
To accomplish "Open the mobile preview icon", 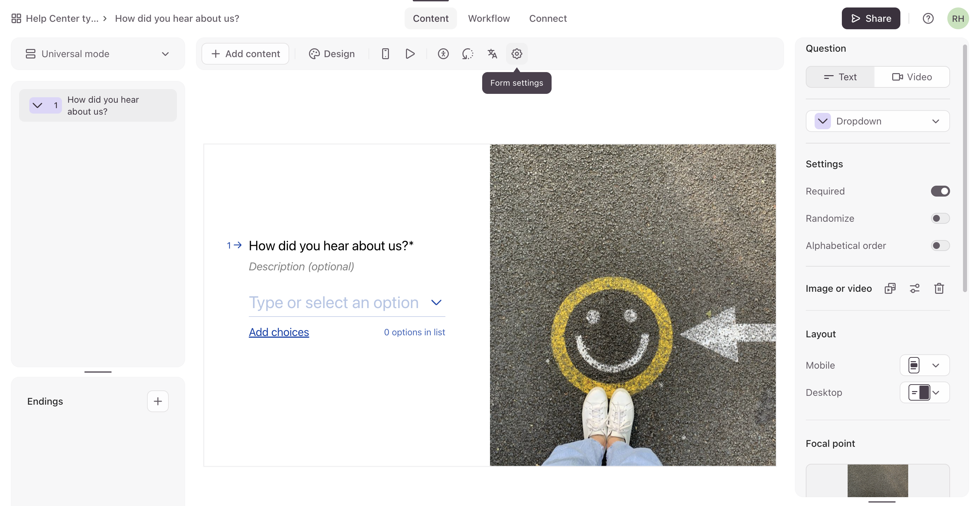I will point(385,54).
